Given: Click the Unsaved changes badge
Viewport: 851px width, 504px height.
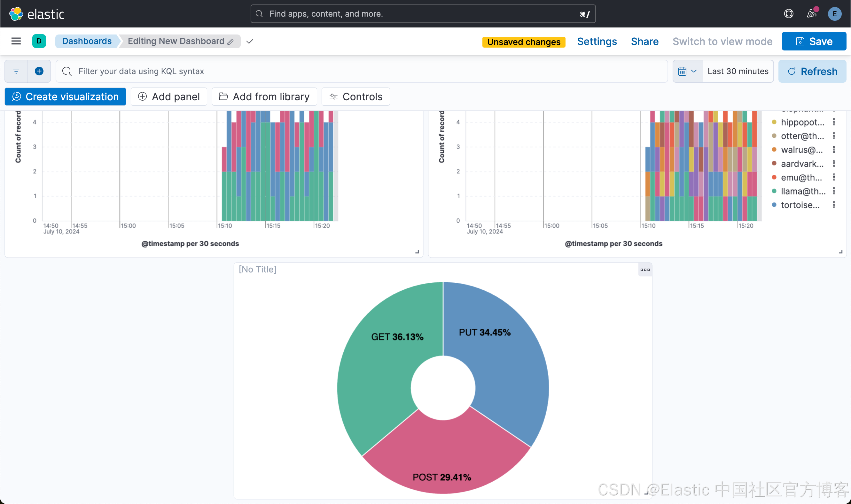Looking at the screenshot, I should point(523,42).
